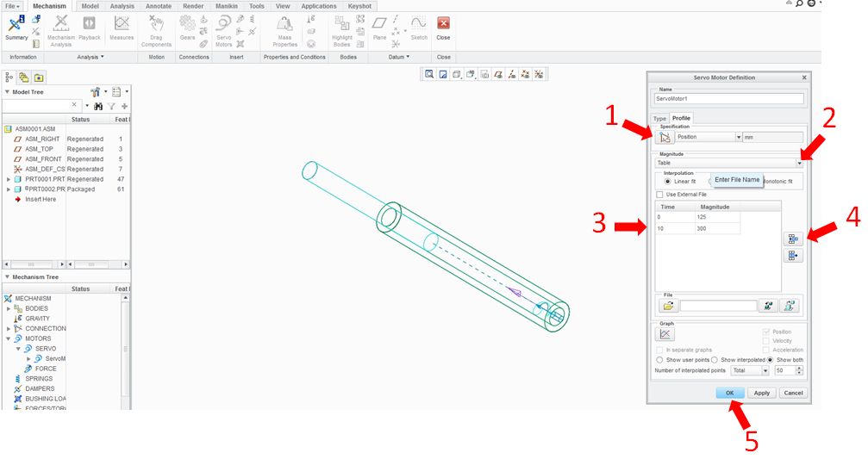
Task: Select Linear fit interpolation
Action: (x=667, y=182)
